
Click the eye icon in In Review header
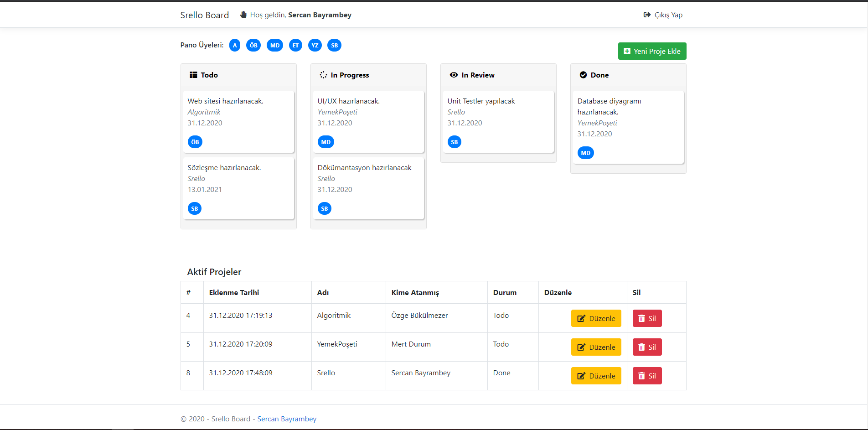click(x=454, y=75)
